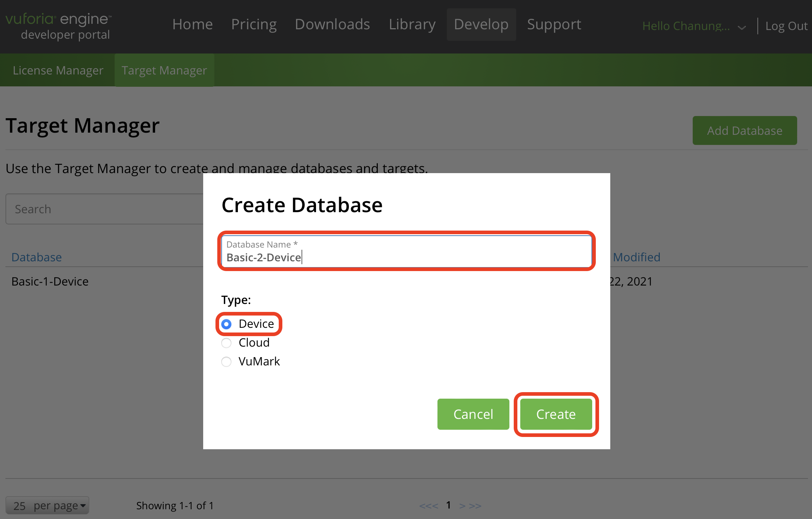Image resolution: width=812 pixels, height=519 pixels.
Task: Open the 25 per page dropdown
Action: [x=47, y=505]
